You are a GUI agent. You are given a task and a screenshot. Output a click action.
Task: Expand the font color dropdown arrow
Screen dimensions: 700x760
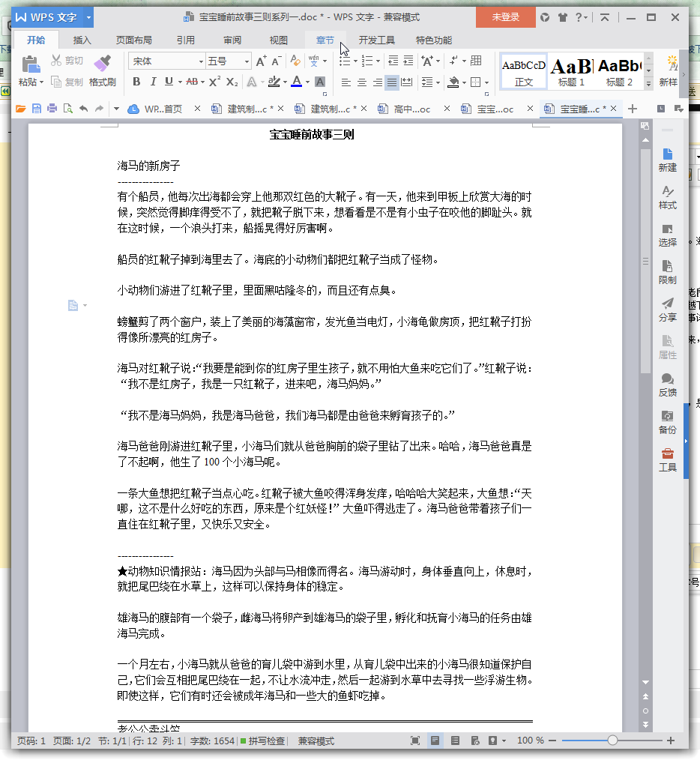307,82
